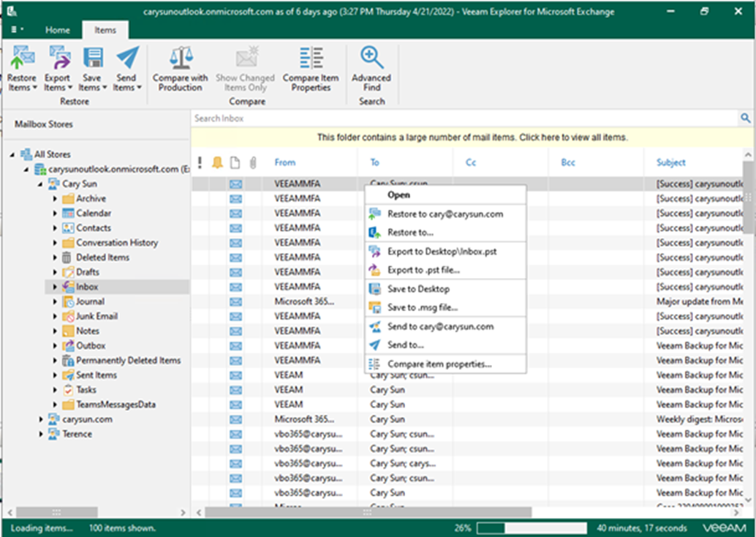Sort by the importance column icon

200,162
